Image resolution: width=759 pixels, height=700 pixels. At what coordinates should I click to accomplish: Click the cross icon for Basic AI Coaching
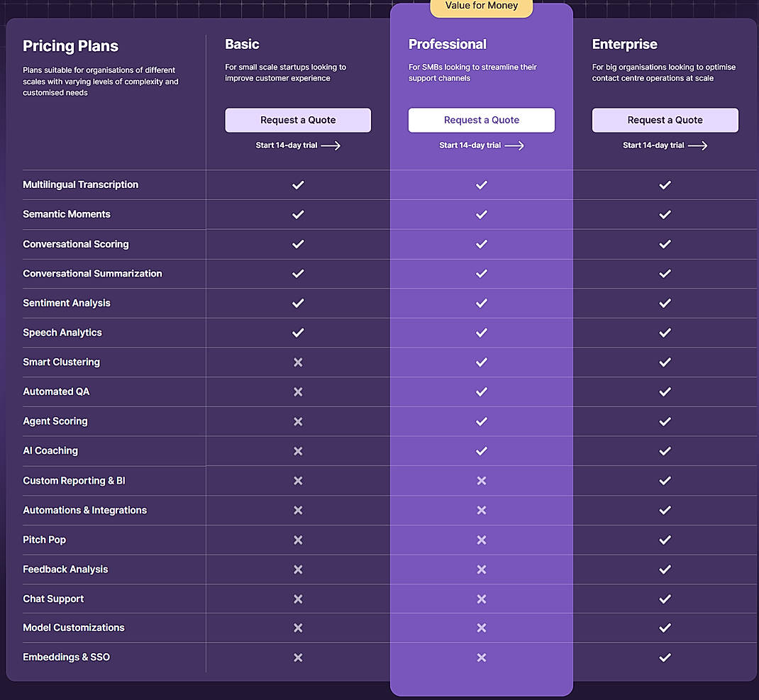[x=298, y=450]
